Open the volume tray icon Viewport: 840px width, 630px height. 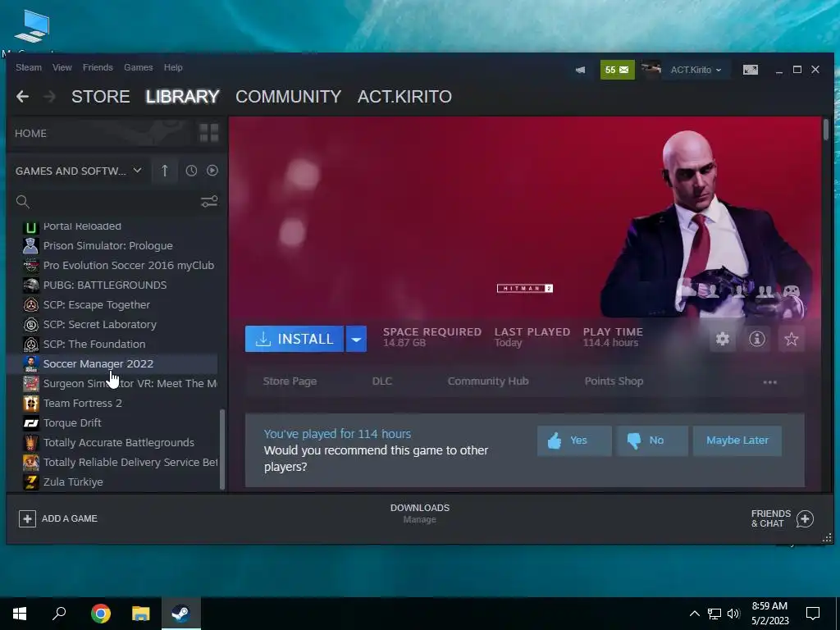[733, 614]
